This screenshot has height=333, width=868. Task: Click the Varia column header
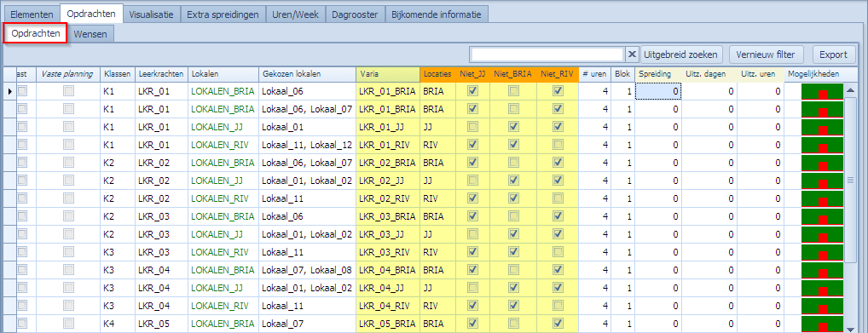[388, 74]
